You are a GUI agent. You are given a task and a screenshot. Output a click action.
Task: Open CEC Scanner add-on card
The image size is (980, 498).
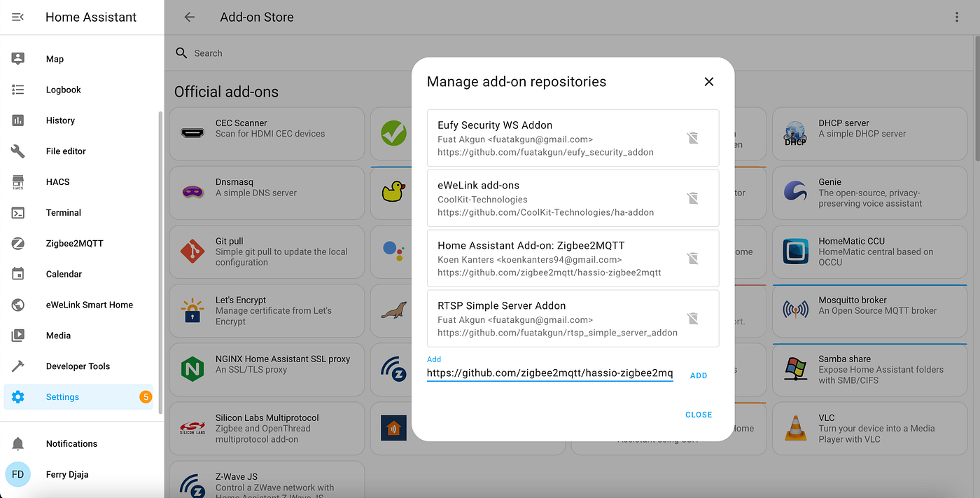click(267, 134)
